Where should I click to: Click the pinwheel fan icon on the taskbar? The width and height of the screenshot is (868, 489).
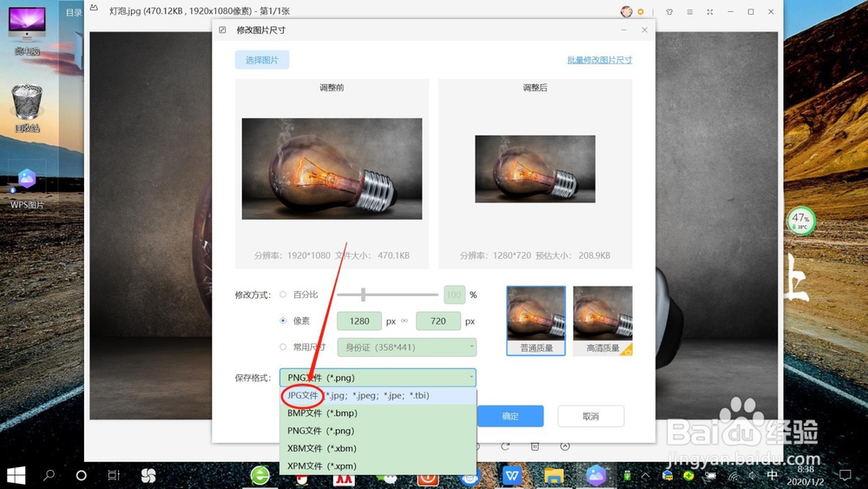pyautogui.click(x=148, y=475)
